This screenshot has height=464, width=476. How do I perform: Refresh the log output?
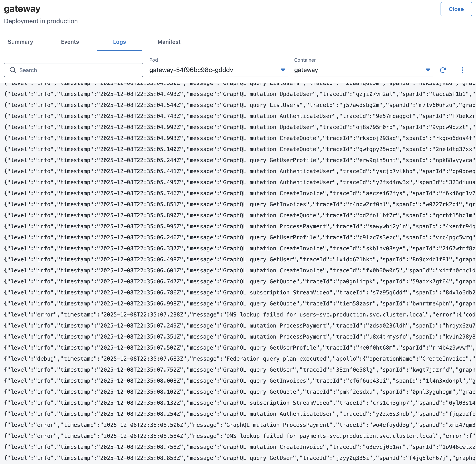[443, 70]
